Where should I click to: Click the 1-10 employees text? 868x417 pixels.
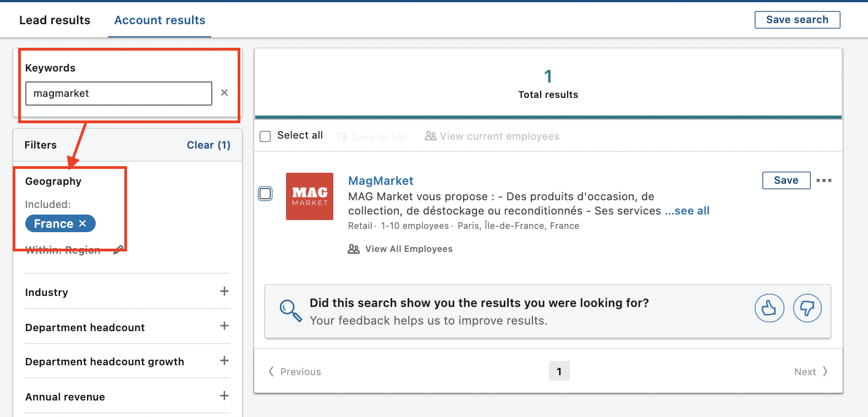click(x=415, y=226)
